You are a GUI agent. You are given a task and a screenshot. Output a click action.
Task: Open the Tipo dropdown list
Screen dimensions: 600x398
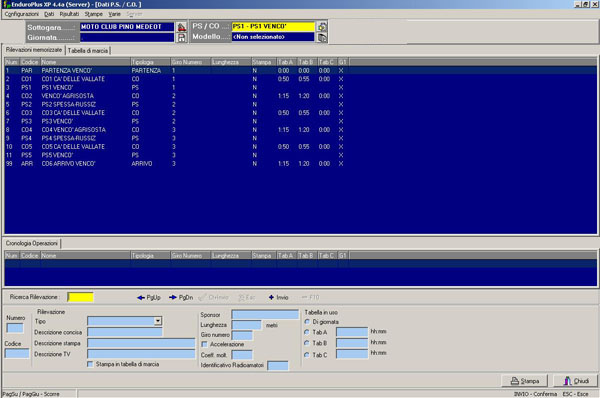click(158, 321)
